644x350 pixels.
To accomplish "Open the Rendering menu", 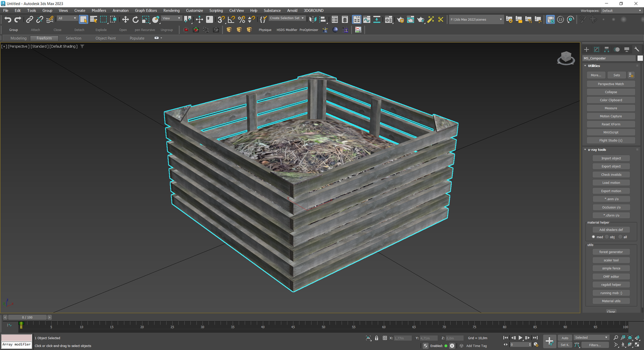I will click(171, 11).
